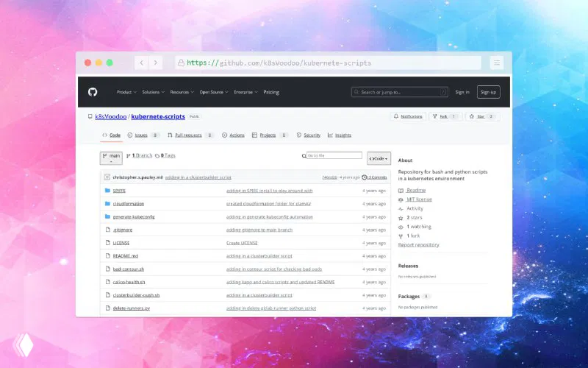Open commit 'adding in delete gitlab runner python script'
588x368 pixels.
tap(271, 308)
